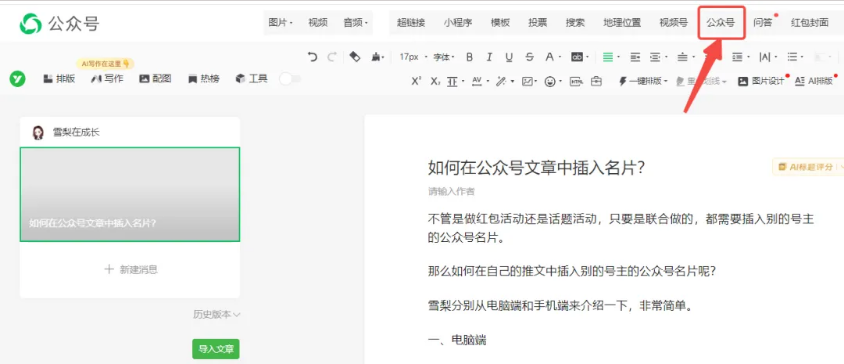Open the 一键排版 lightning dropdown
This screenshot has width=844, height=364.
coord(643,81)
